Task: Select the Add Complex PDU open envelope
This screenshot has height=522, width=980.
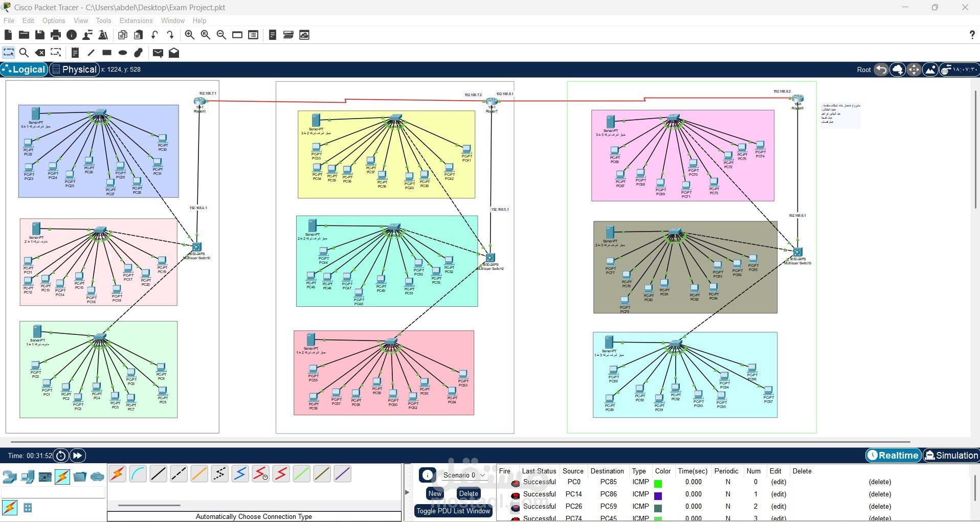Action: click(174, 53)
